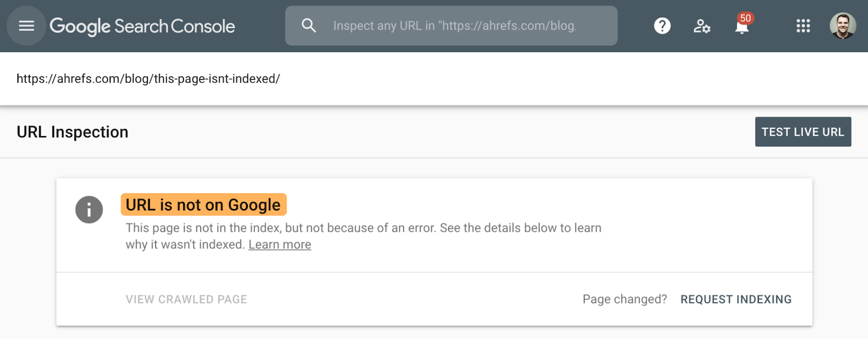Click the "Page changed?" label

click(x=624, y=299)
